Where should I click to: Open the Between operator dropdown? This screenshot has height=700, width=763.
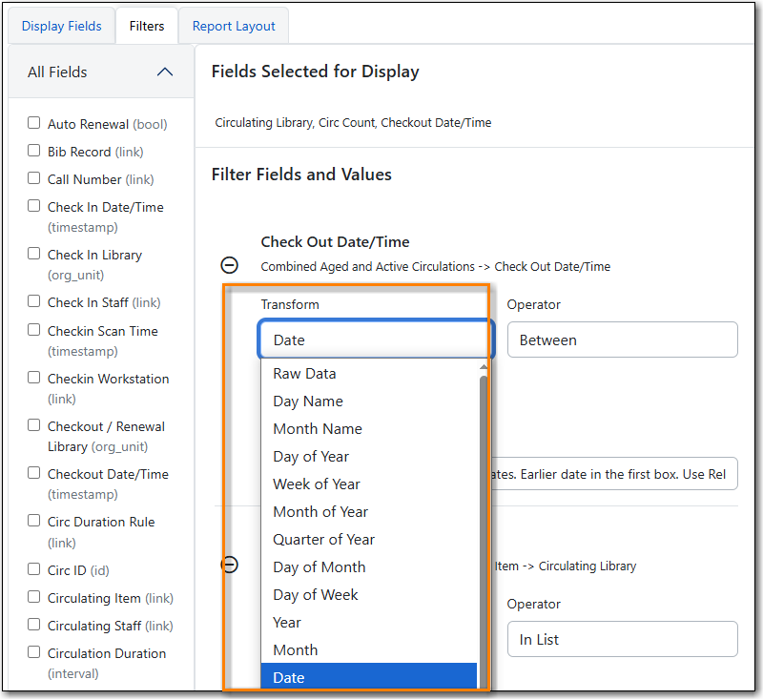622,340
